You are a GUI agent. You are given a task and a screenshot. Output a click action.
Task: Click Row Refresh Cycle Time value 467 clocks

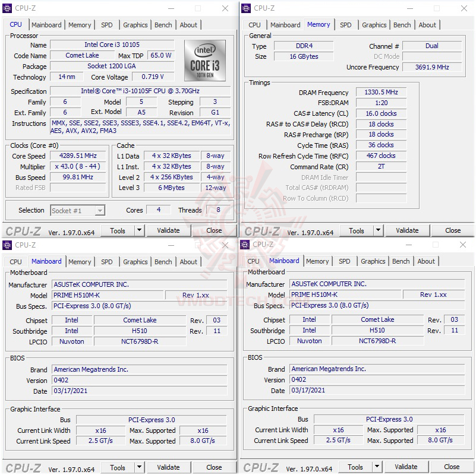point(381,156)
